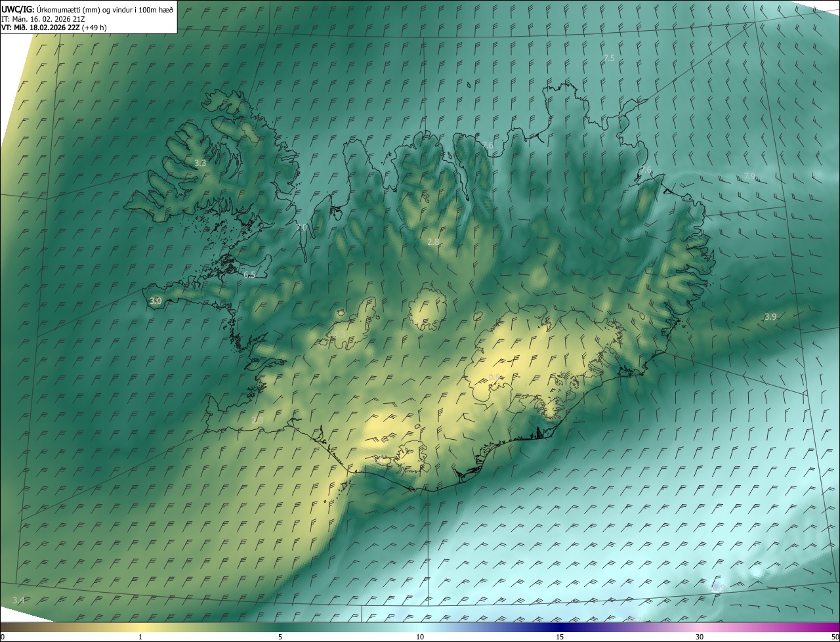Click the '10' tick on the colour scale

(x=420, y=637)
